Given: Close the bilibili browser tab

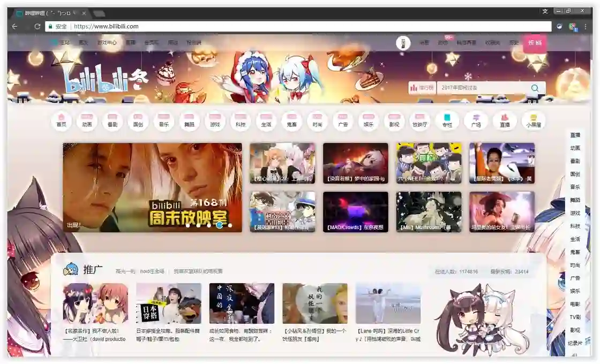Looking at the screenshot, I should pos(84,13).
